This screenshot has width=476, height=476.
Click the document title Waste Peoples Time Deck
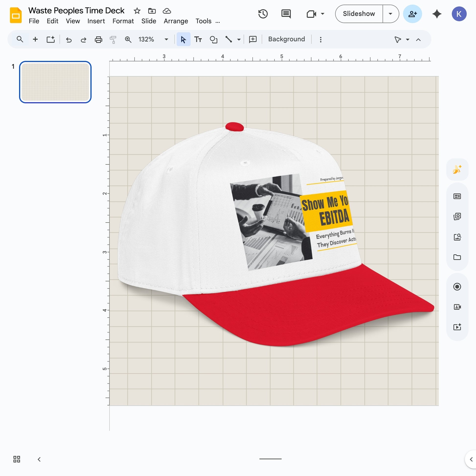(x=76, y=11)
